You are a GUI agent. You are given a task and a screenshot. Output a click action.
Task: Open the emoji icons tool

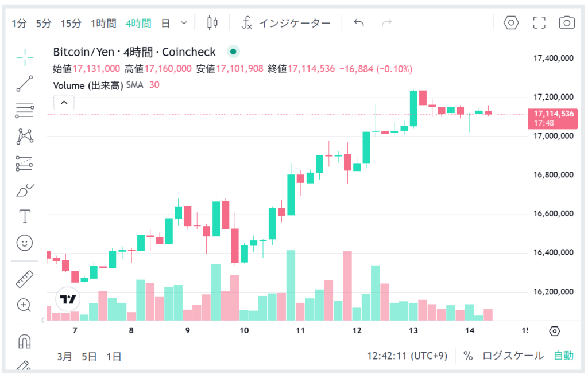pyautogui.click(x=25, y=243)
